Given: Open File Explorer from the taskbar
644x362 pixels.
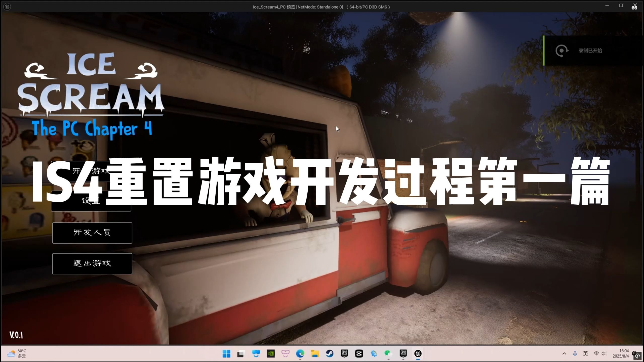Looking at the screenshot, I should point(315,354).
